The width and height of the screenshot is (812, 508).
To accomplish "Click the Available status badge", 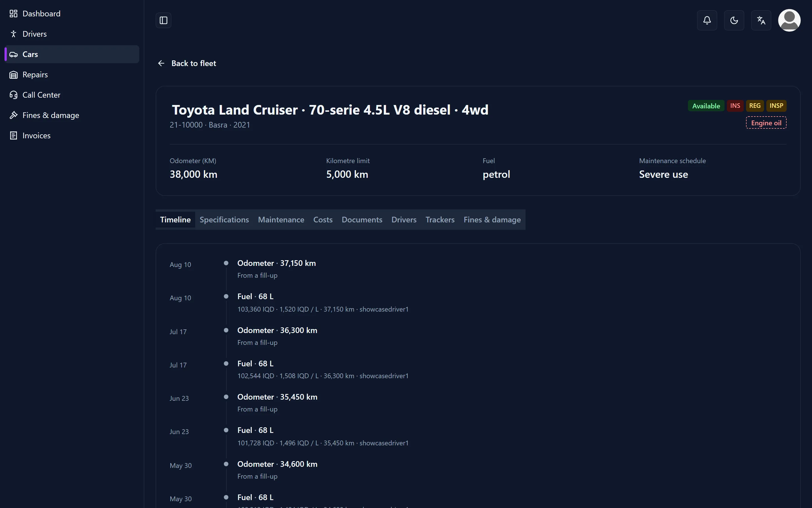I will [706, 106].
